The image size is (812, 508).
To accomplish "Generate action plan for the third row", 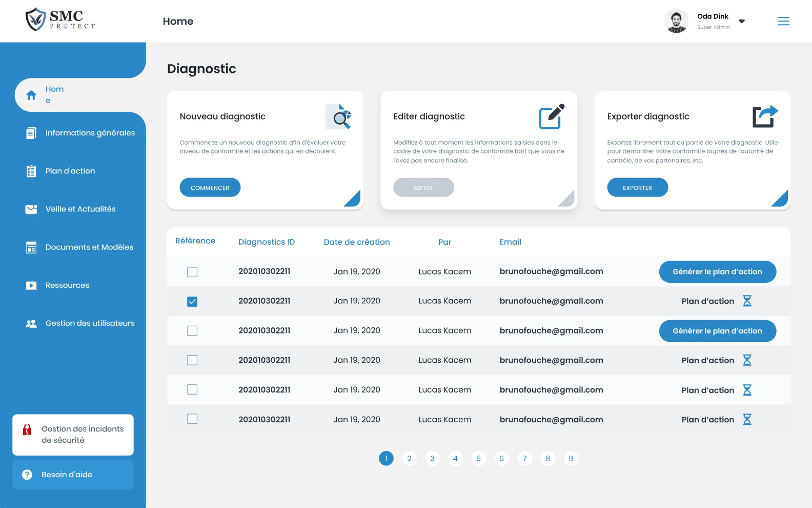I will tap(718, 331).
